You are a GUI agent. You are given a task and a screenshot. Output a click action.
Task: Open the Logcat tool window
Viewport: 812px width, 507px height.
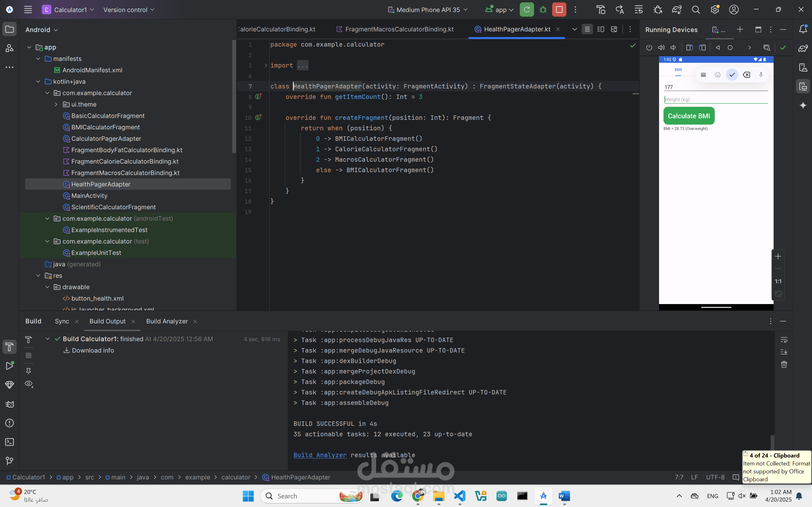10,404
